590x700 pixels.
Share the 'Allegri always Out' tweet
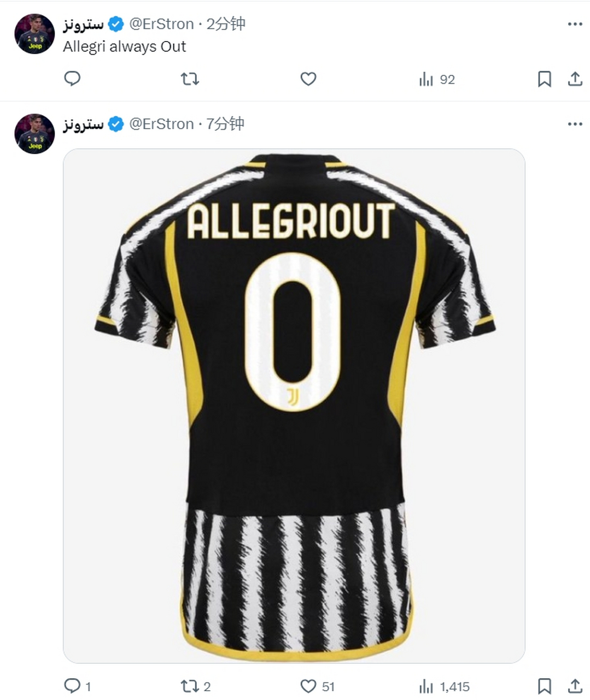pyautogui.click(x=575, y=79)
